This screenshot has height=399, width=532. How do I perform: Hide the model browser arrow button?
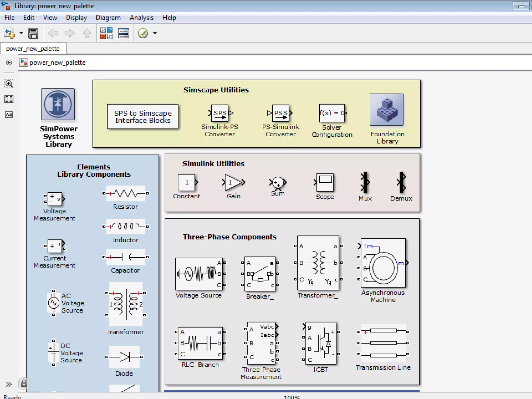click(x=9, y=63)
